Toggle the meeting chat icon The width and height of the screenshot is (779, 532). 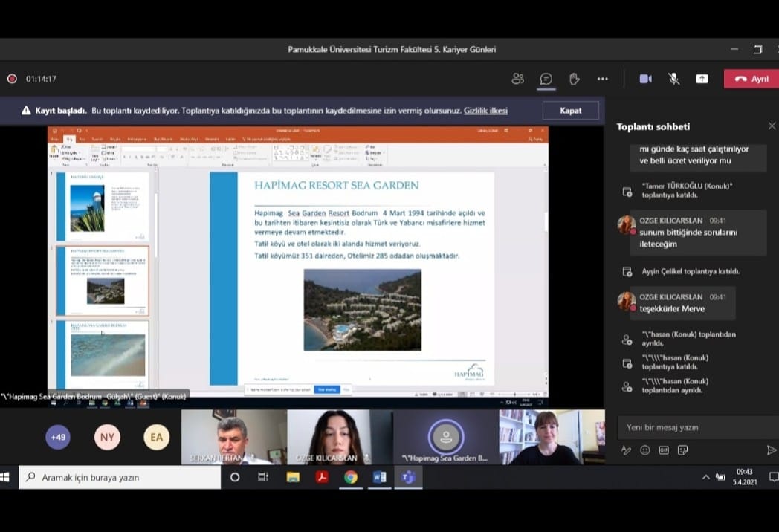point(546,79)
